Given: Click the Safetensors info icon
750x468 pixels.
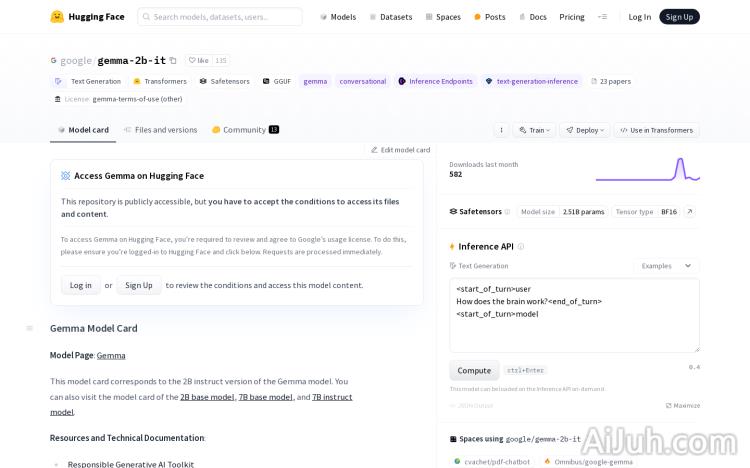Looking at the screenshot, I should [507, 212].
